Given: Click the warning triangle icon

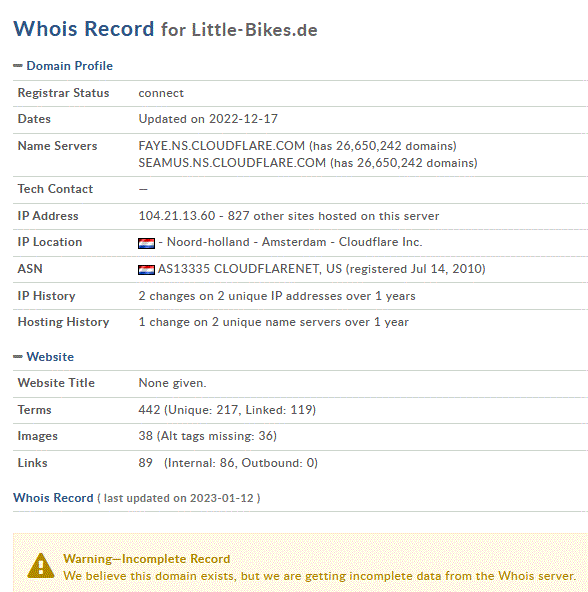Looking at the screenshot, I should tap(41, 565).
